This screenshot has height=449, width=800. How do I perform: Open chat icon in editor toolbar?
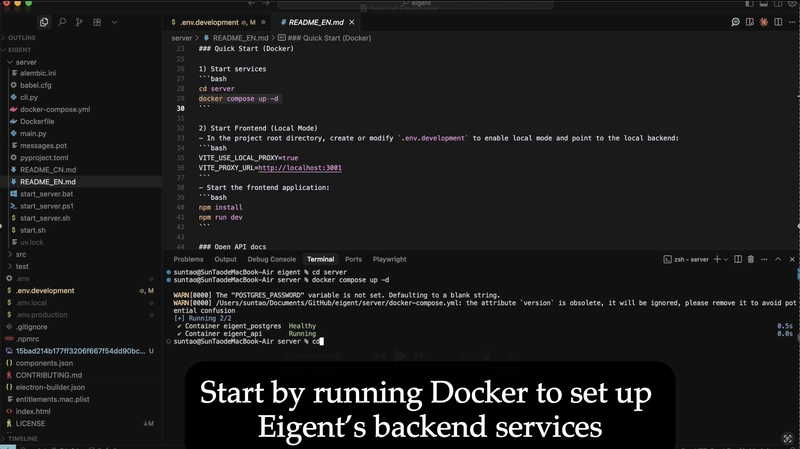[x=735, y=22]
